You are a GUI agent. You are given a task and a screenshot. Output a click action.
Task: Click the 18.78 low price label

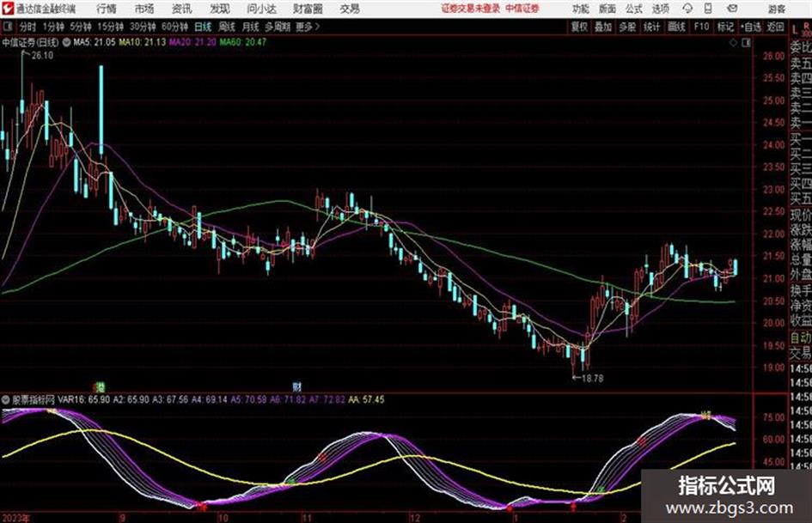pyautogui.click(x=592, y=379)
